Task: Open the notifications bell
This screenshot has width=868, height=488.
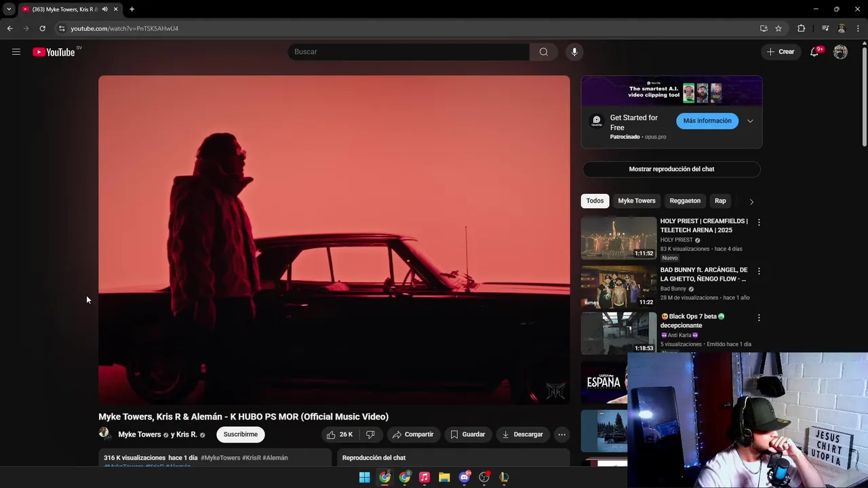Action: pos(814,52)
